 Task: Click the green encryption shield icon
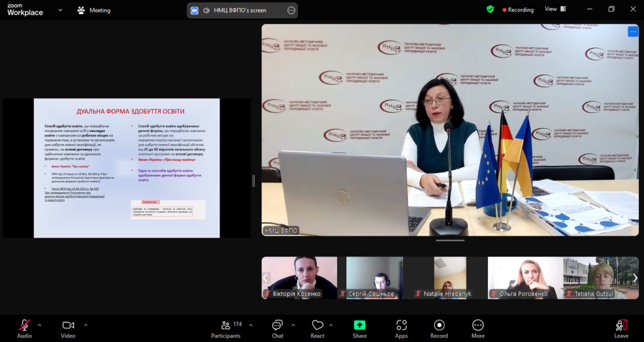point(490,9)
